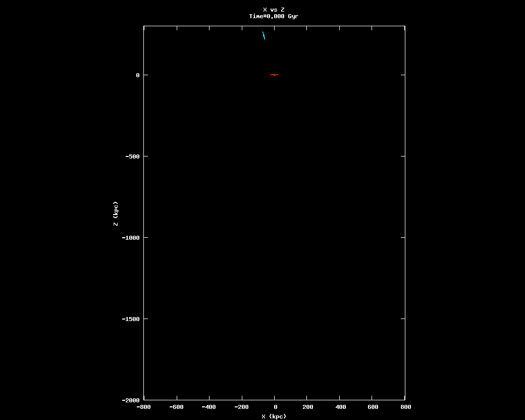Screen dimensions: 525x420
Task: Select the -2000 tick label on the Z axis
Action: 131,400
